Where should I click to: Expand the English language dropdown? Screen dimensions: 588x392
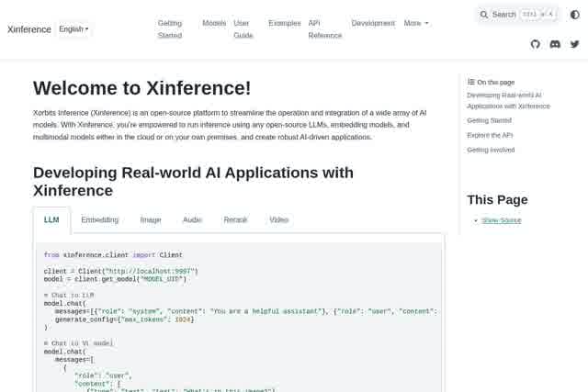coord(73,29)
